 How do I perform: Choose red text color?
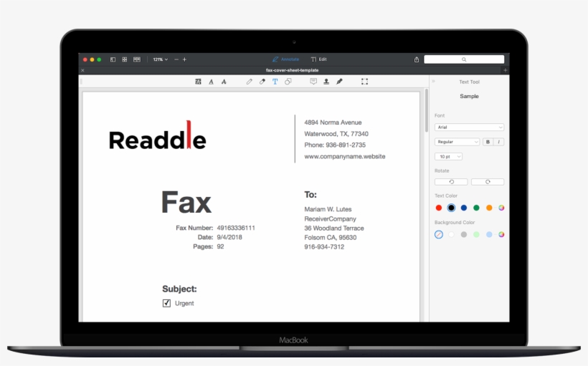439,208
